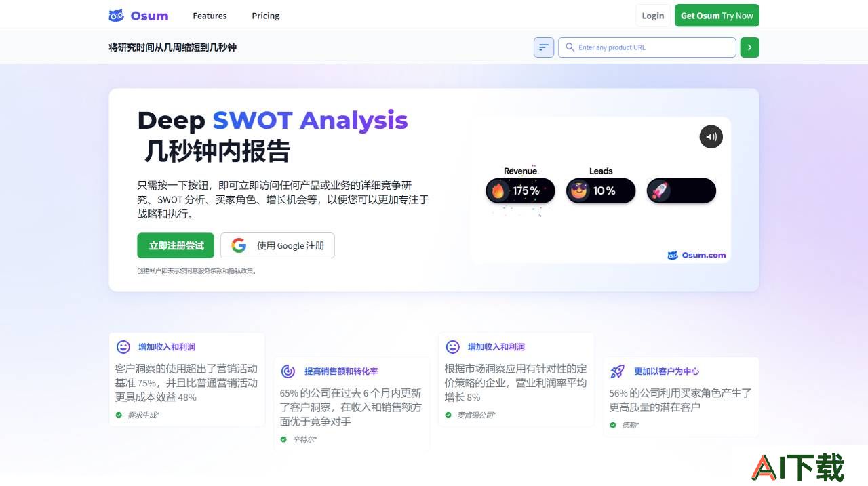The height and width of the screenshot is (486, 868).
Task: Click the sunglasses emoji Leads icon
Action: [x=578, y=191]
